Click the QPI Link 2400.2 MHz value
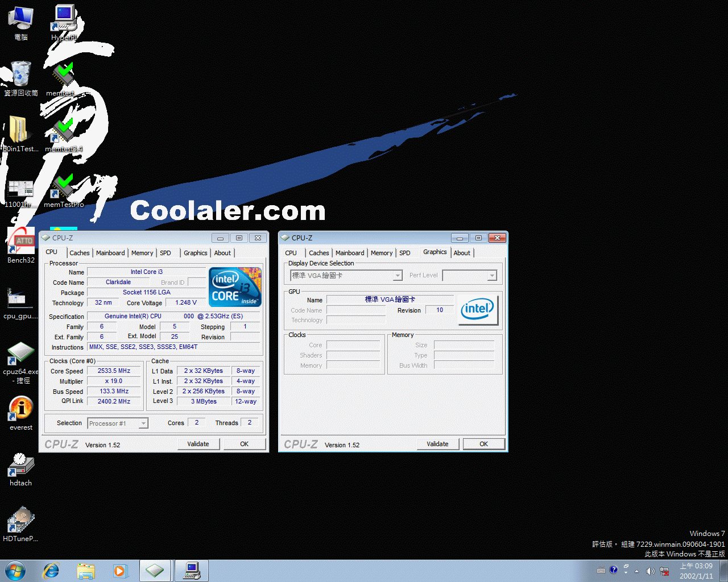728x582 pixels. 114,401
